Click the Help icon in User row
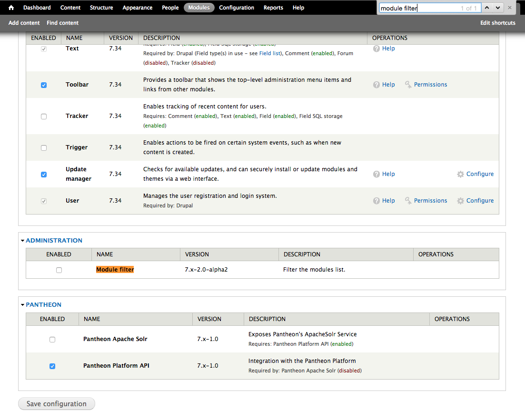The image size is (525, 420). [x=376, y=201]
